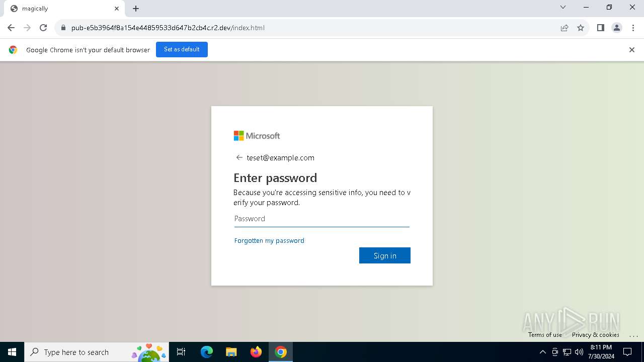
Task: Open File Explorer from the taskbar
Action: [x=231, y=352]
